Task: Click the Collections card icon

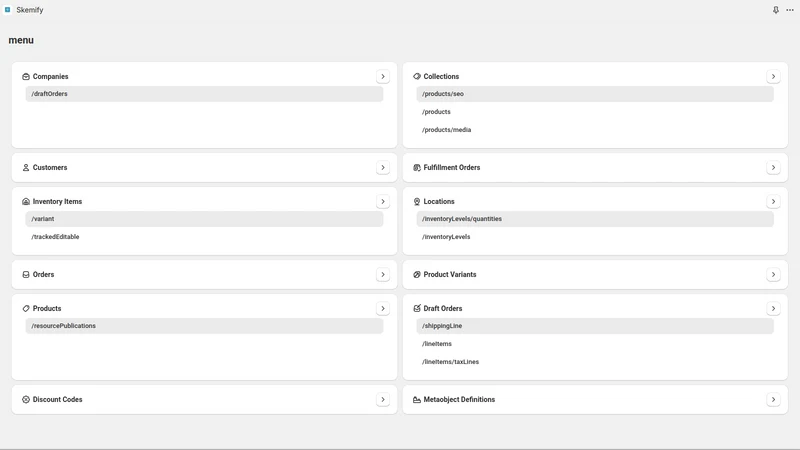Action: 417,77
